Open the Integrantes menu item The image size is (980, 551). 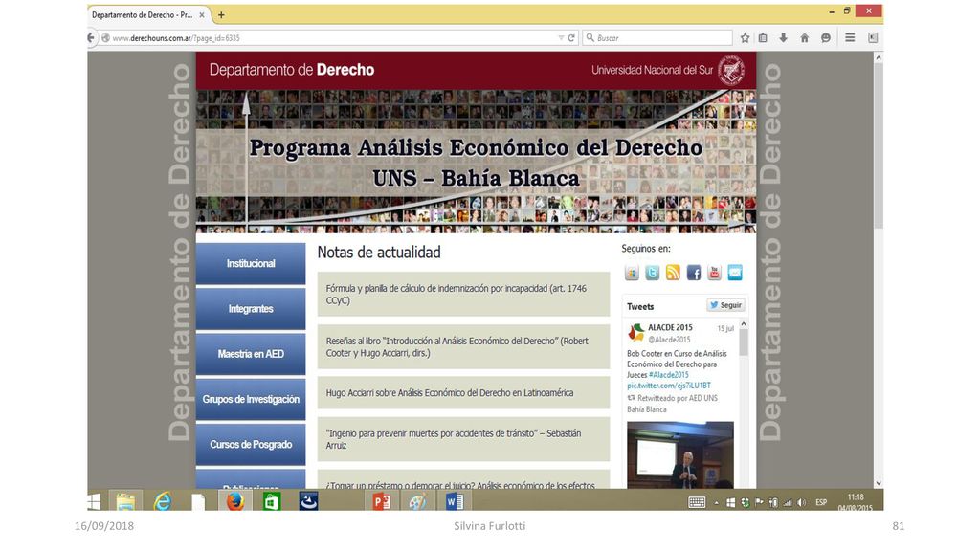pos(251,309)
